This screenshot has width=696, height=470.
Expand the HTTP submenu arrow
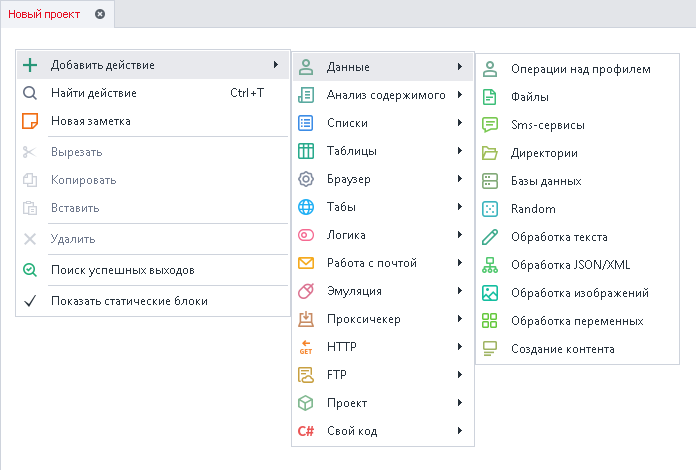tap(459, 347)
